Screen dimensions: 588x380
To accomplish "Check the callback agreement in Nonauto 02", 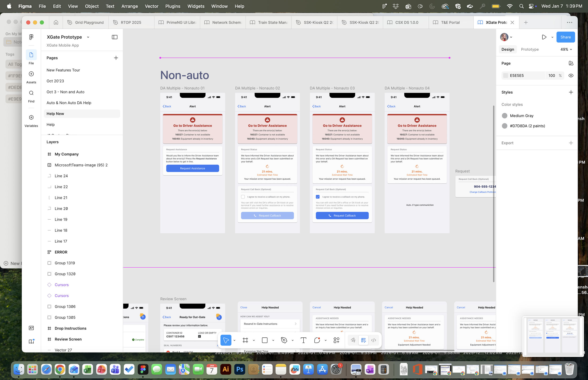I will tap(243, 197).
